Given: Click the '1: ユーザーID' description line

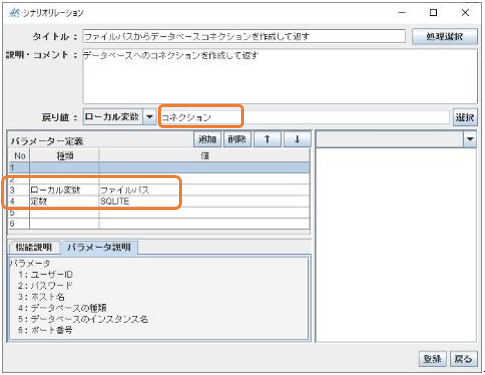Looking at the screenshot, I should click(45, 274).
